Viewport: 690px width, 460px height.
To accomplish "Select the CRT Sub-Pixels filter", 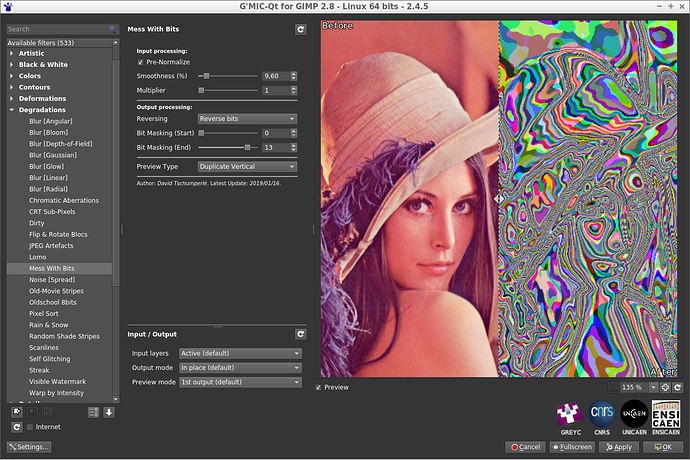I will [x=52, y=212].
